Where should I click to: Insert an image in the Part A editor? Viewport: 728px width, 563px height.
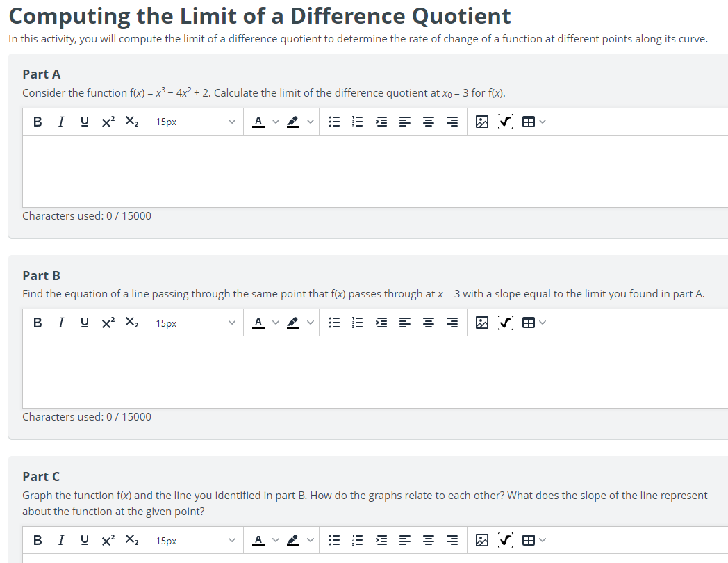pyautogui.click(x=481, y=121)
